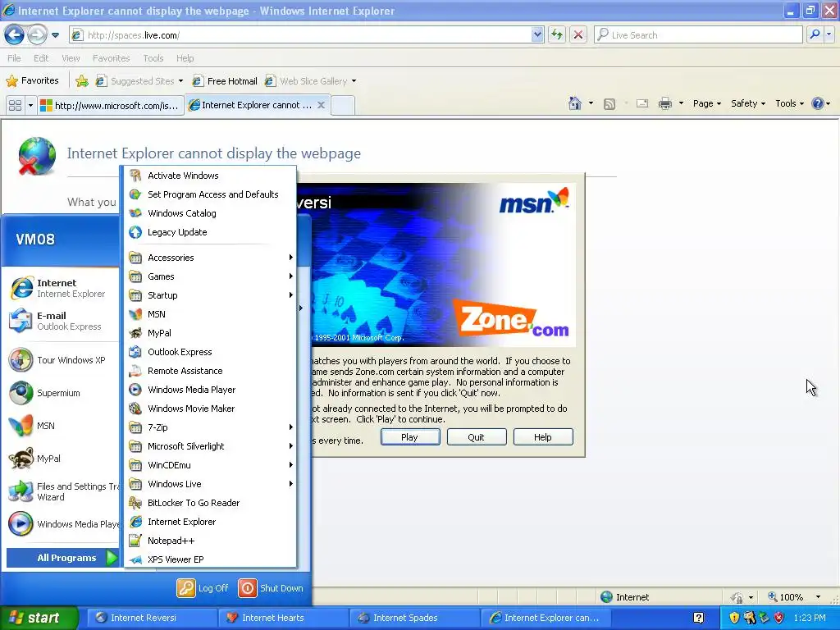Click the Add to Favorites Bar icon
This screenshot has width=840, height=630.
(x=82, y=81)
